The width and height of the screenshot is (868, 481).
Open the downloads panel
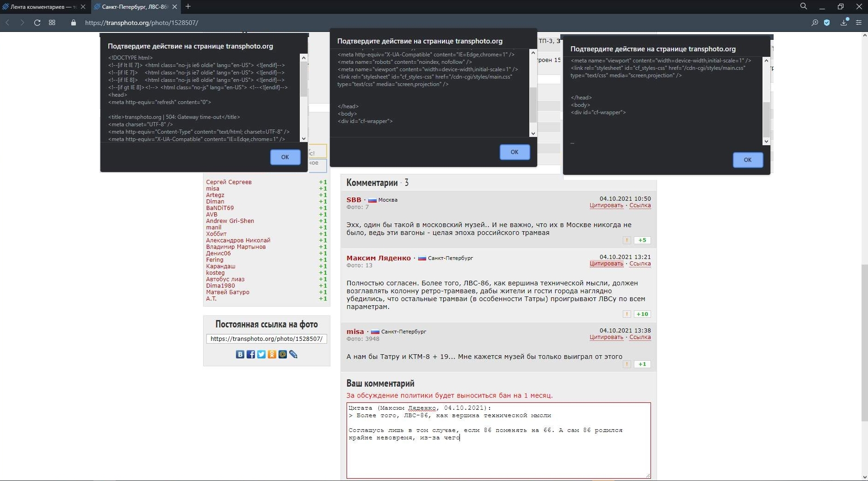coord(844,23)
